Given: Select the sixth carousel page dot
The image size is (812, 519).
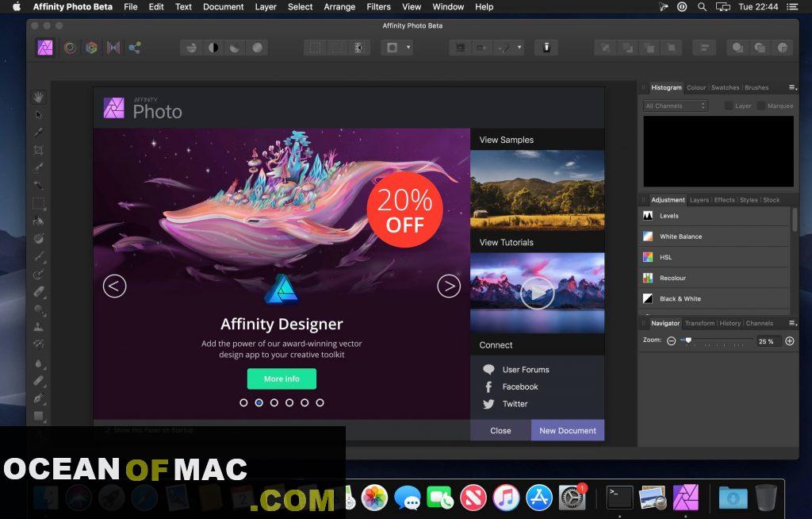Looking at the screenshot, I should (x=320, y=403).
